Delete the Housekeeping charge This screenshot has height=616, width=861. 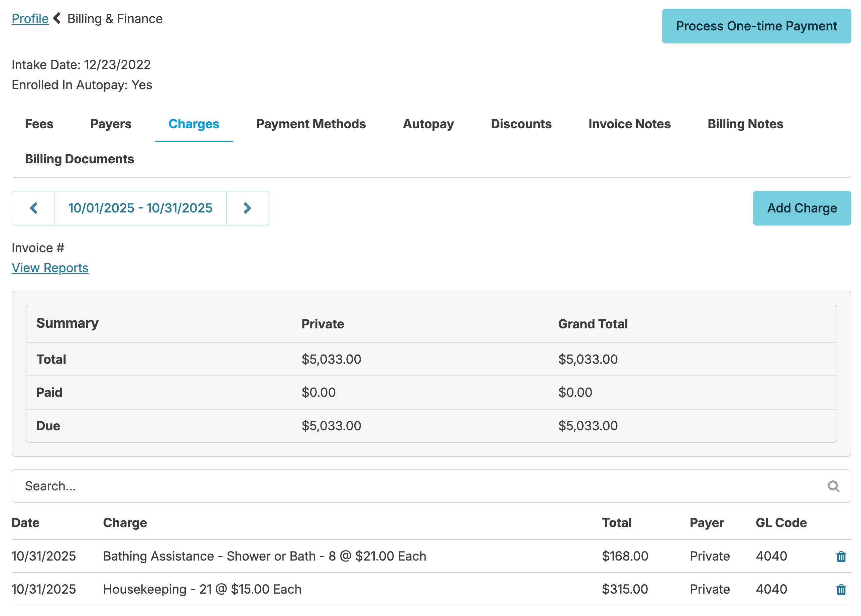coord(841,590)
